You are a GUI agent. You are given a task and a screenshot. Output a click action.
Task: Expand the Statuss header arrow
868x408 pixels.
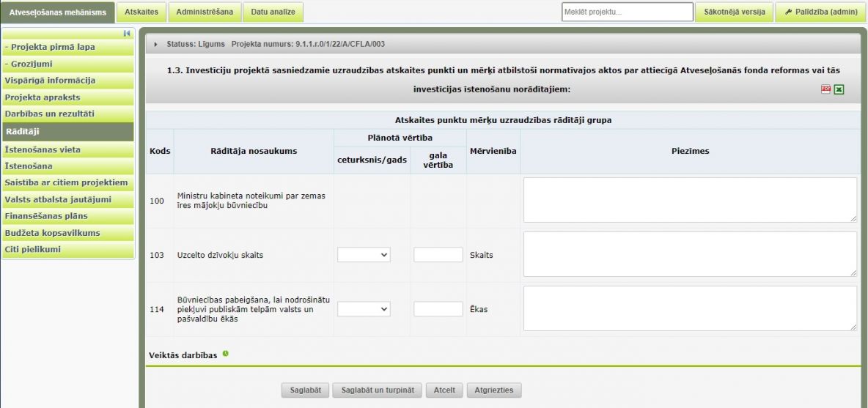[x=156, y=44]
